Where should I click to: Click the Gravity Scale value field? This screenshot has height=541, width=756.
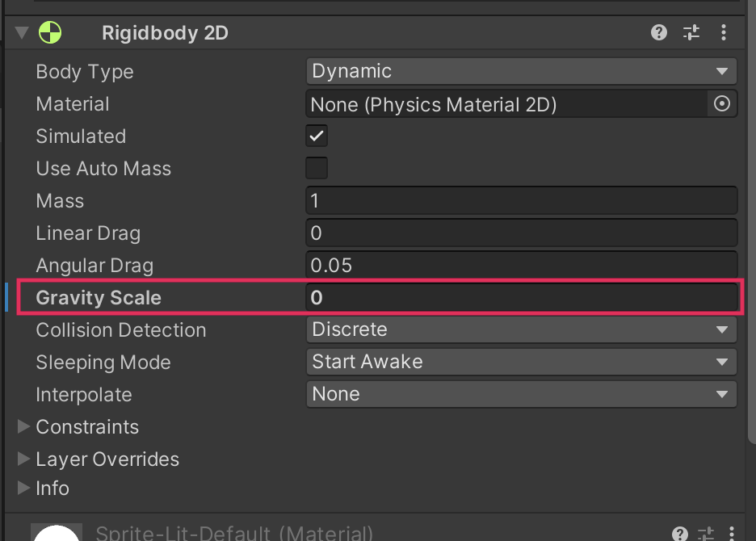coord(521,297)
